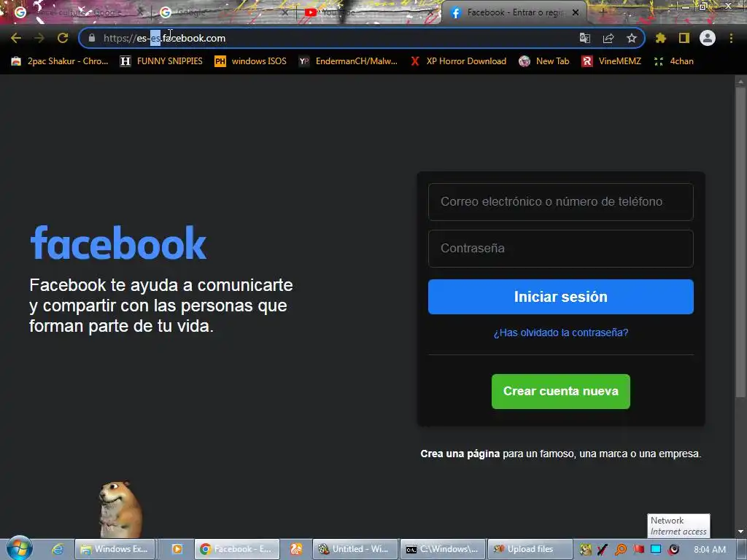The height and width of the screenshot is (560, 747).
Task: Click the Iniciar sesión button
Action: coord(561,297)
